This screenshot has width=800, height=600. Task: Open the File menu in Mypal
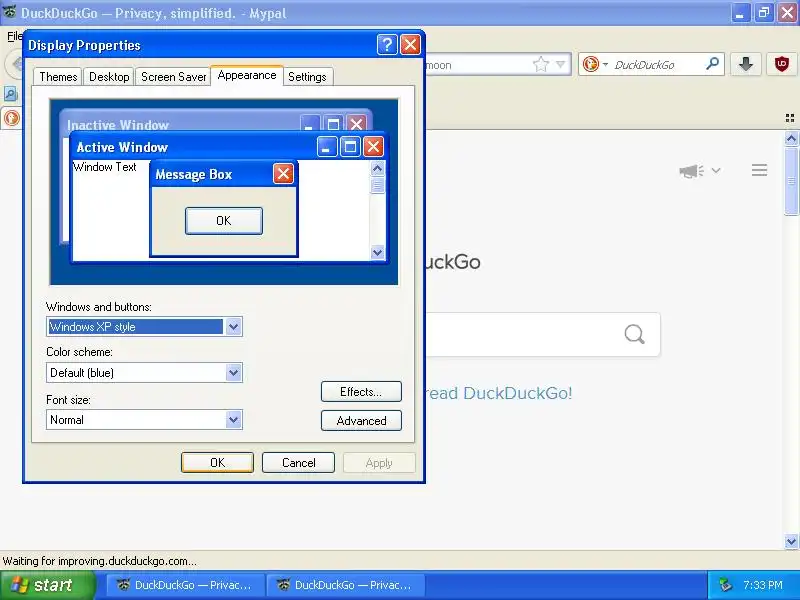click(x=14, y=36)
